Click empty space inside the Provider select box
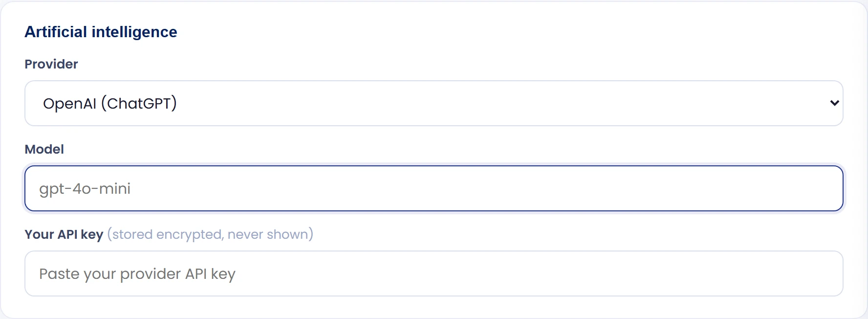The image size is (868, 319). pos(489,103)
